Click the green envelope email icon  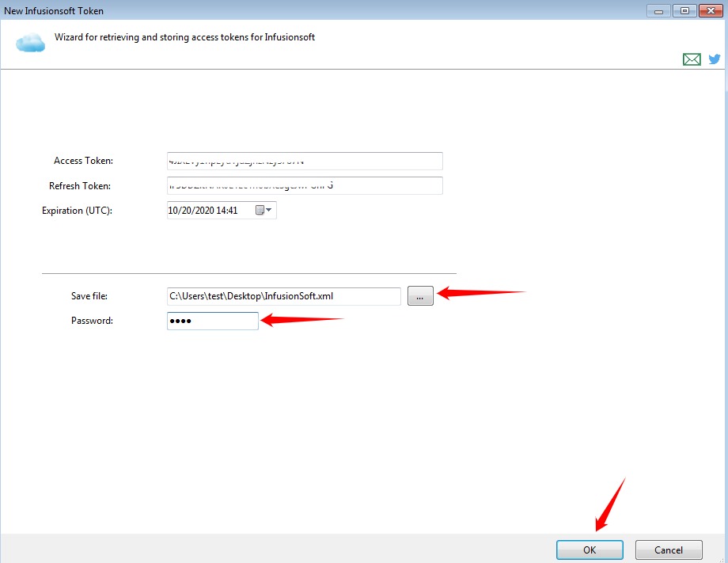coord(692,59)
